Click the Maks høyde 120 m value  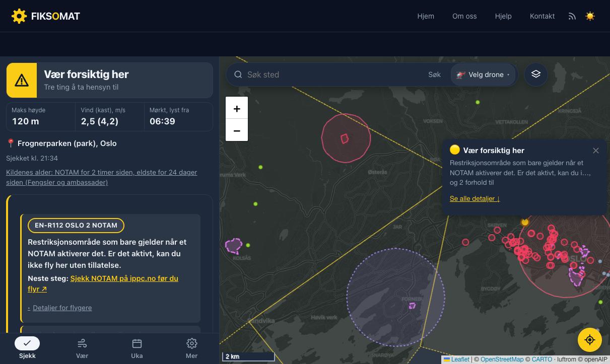click(x=26, y=121)
